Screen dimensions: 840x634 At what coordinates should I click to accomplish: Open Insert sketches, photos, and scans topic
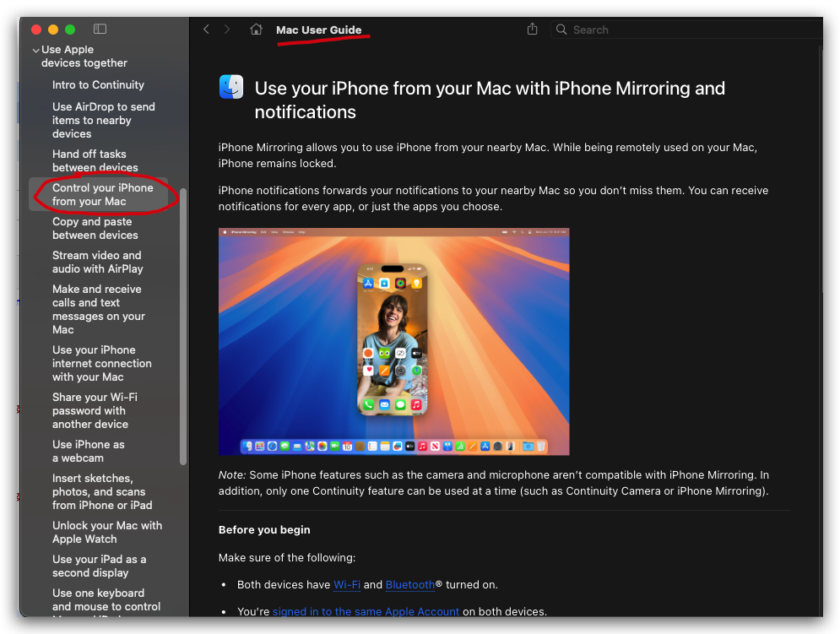[102, 491]
